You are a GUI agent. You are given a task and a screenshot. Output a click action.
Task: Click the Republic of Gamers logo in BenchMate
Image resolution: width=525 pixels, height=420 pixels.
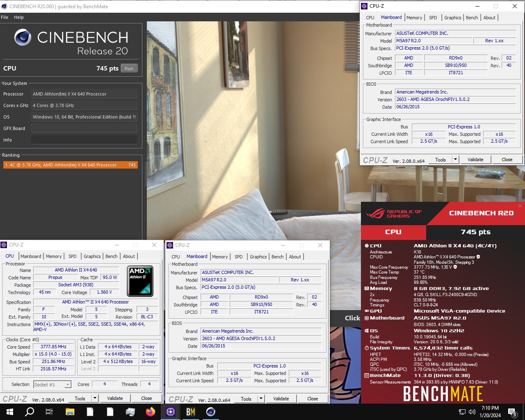coord(394,214)
